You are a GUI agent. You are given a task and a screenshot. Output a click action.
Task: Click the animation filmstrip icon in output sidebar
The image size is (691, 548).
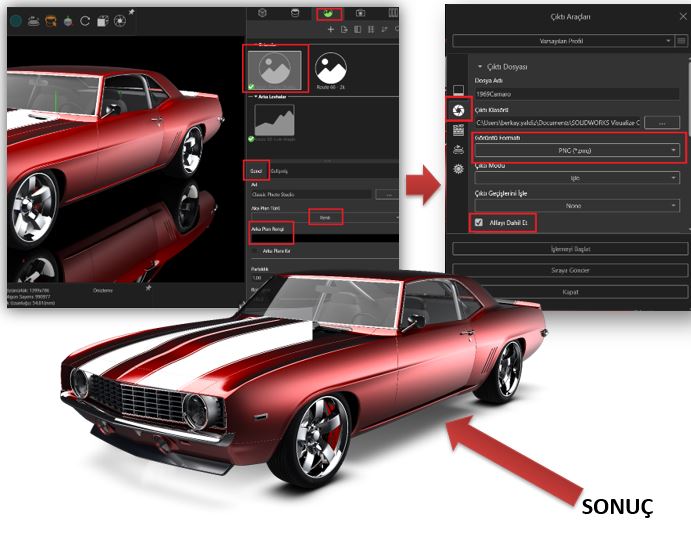point(459,129)
